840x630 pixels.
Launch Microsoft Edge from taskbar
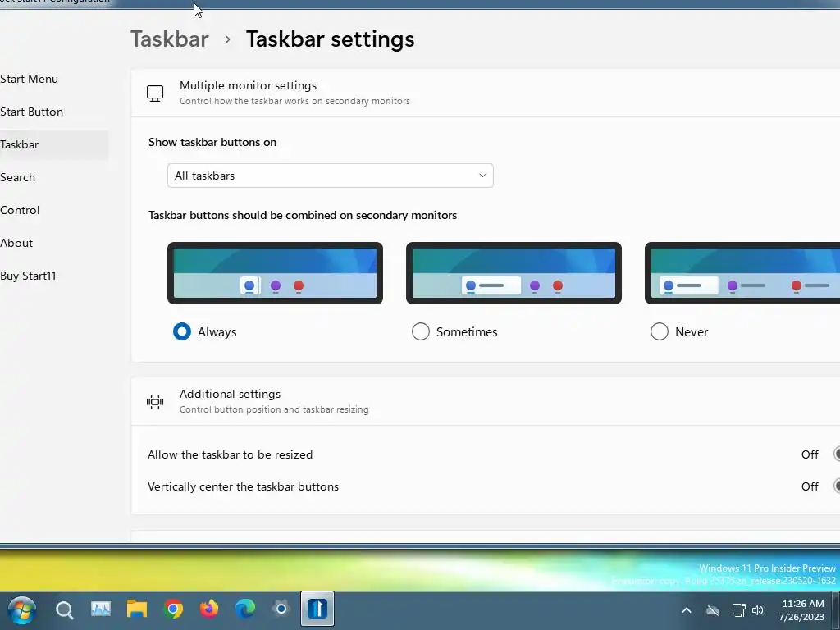coord(245,609)
